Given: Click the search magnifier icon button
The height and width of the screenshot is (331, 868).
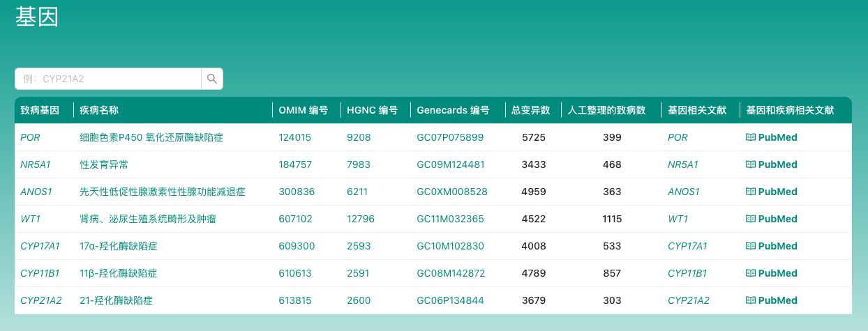Looking at the screenshot, I should pyautogui.click(x=212, y=79).
